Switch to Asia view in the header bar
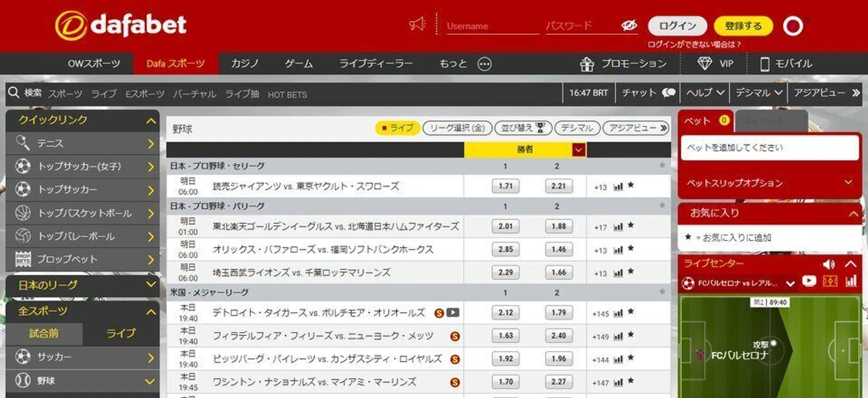 pyautogui.click(x=826, y=93)
